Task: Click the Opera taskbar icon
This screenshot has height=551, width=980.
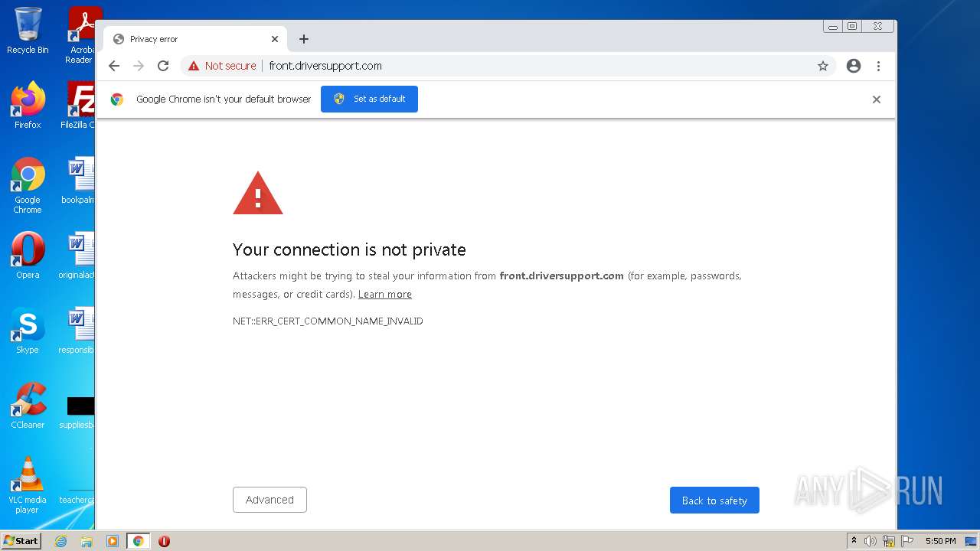Action: click(x=164, y=541)
